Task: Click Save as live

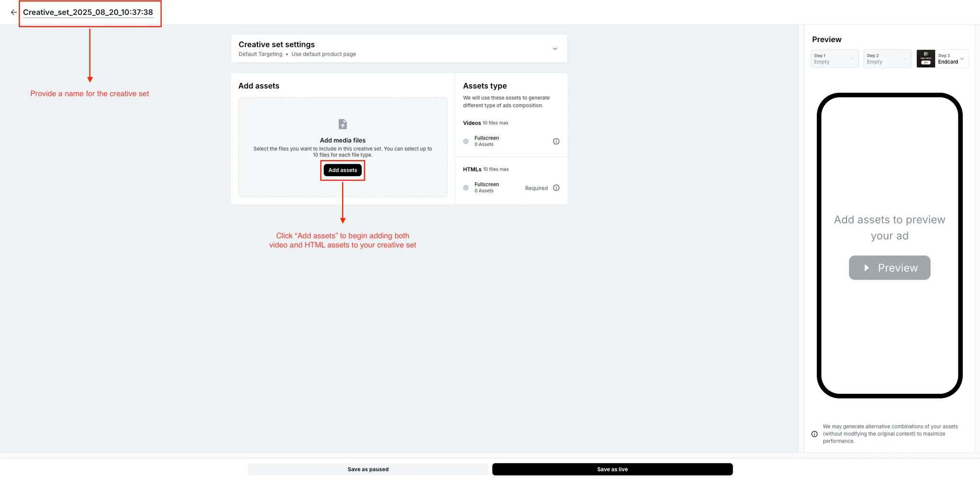Action: pos(612,469)
